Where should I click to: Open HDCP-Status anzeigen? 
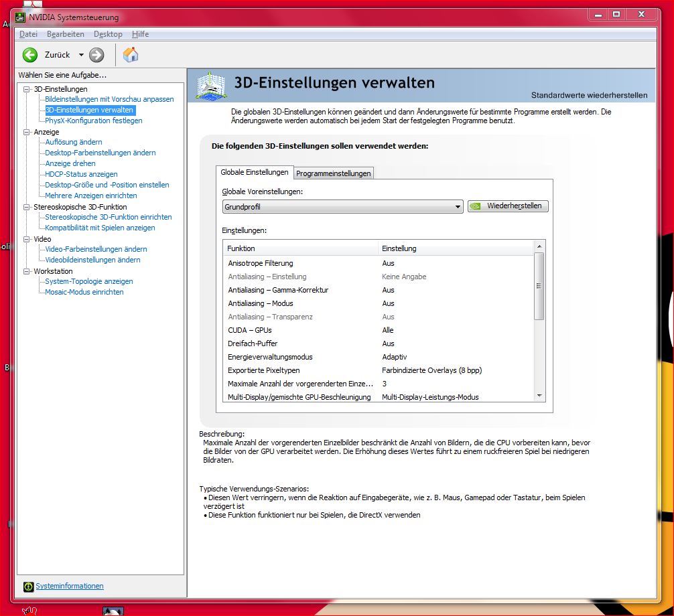click(81, 174)
